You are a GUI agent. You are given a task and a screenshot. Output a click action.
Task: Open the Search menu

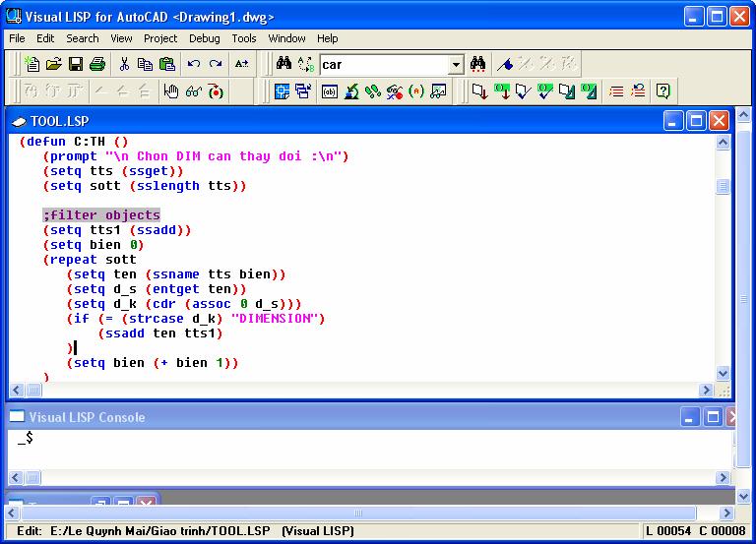pyautogui.click(x=83, y=38)
